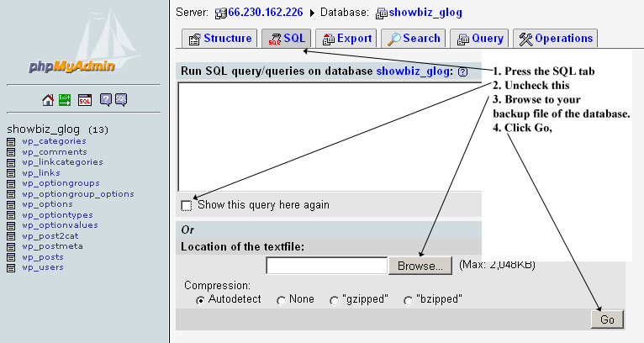
Task: Choose "gzipped" compression option
Action: pos(335,300)
